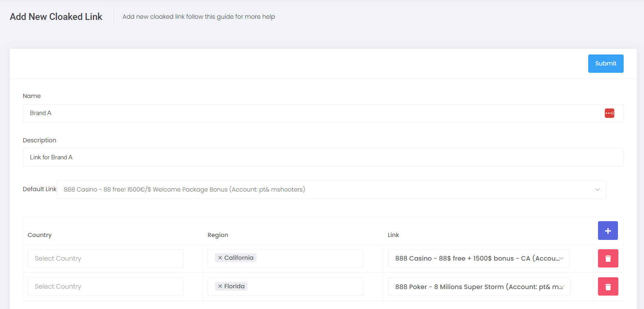Click the Region field containing California
Viewport: 644px width, 309px height.
tap(285, 259)
